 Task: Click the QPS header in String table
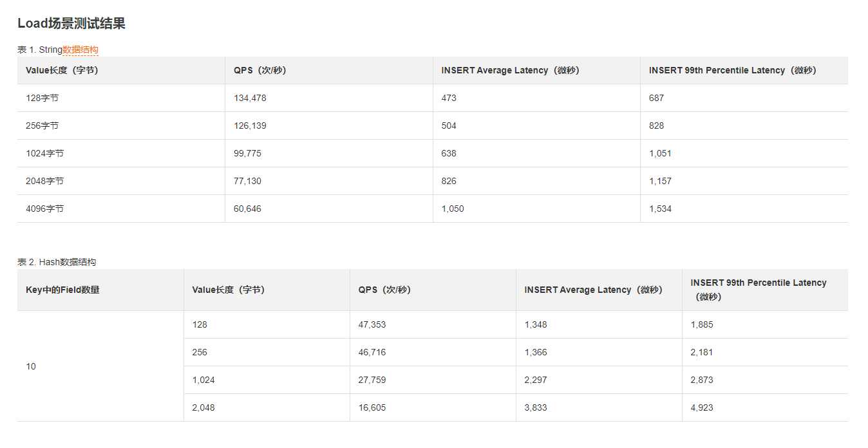tap(260, 70)
